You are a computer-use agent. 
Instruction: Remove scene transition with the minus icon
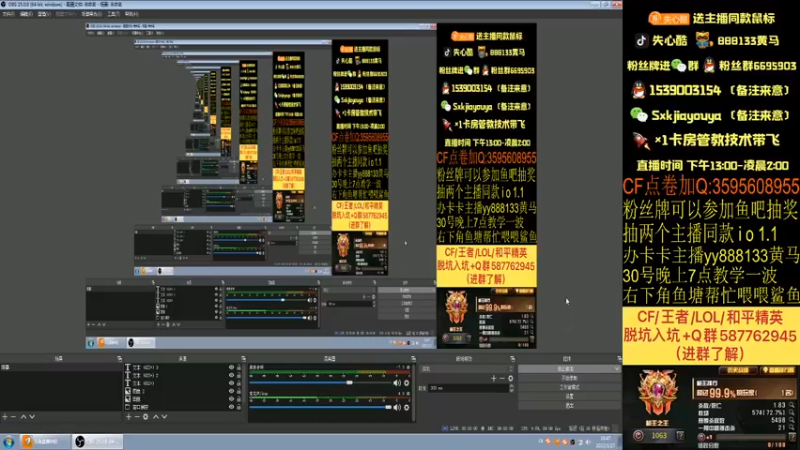(x=502, y=378)
